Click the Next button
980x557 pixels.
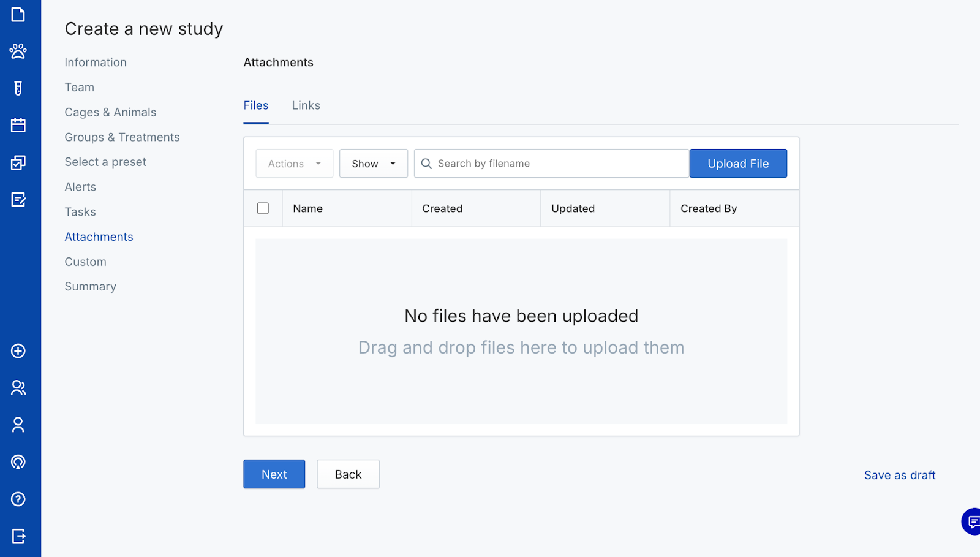click(274, 474)
